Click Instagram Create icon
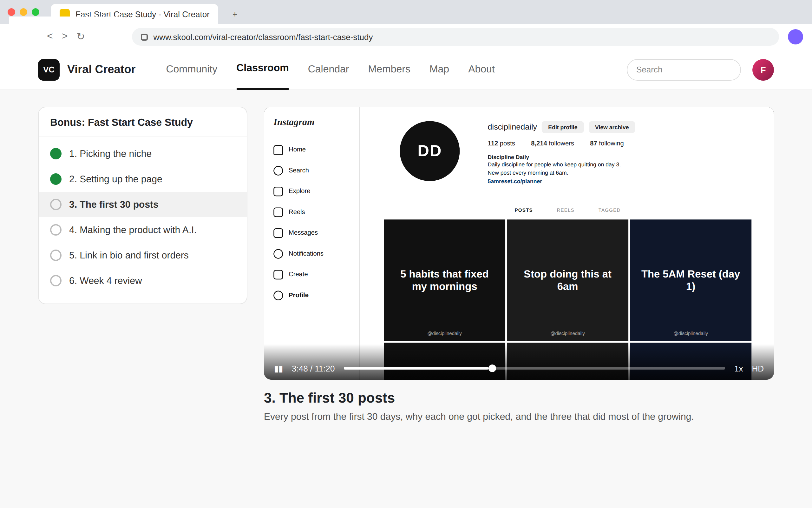 click(x=278, y=275)
